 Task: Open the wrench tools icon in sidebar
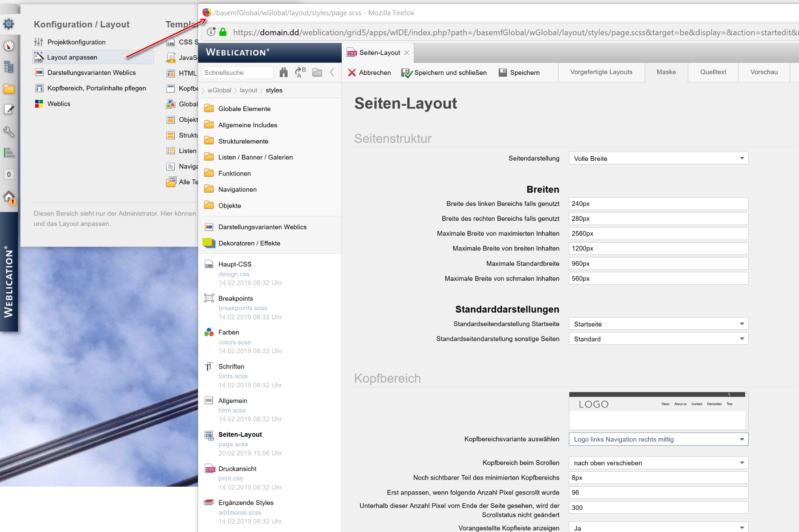(9, 131)
